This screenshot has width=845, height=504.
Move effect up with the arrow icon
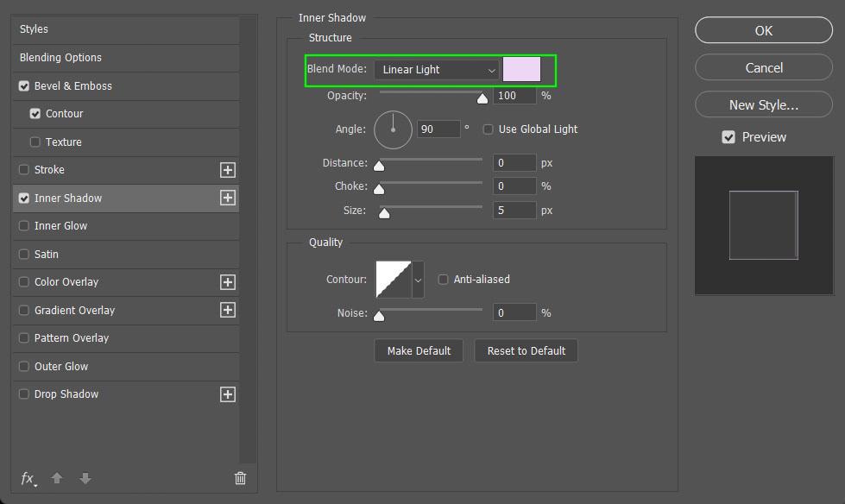tap(57, 477)
